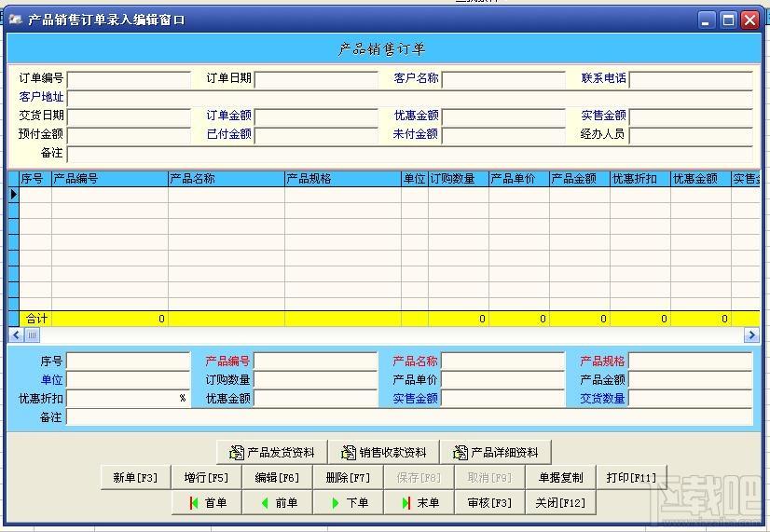
Task: Click the 产品发货资料 button
Action: click(271, 452)
